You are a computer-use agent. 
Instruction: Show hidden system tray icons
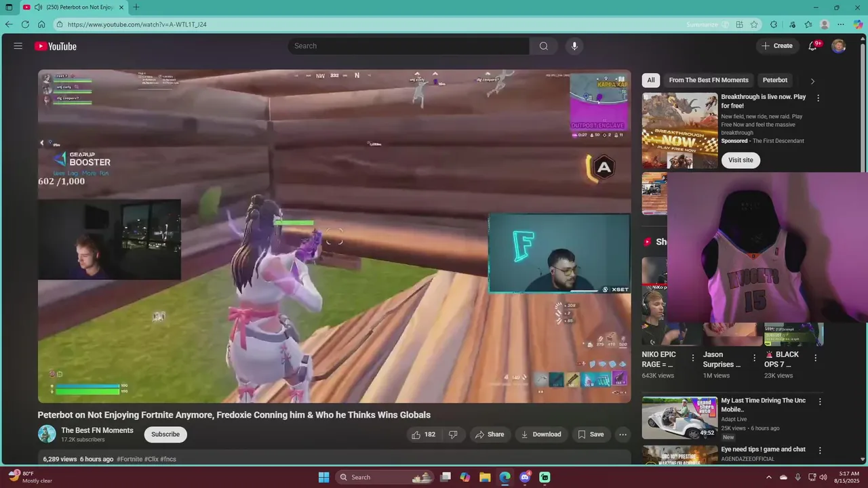pos(769,477)
